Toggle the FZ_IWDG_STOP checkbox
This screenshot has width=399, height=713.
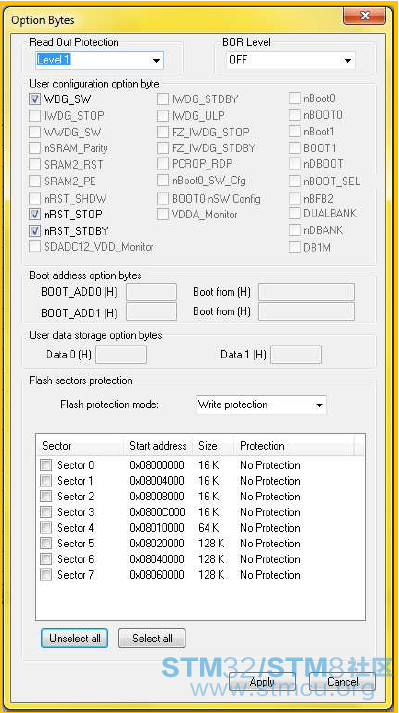click(x=163, y=132)
